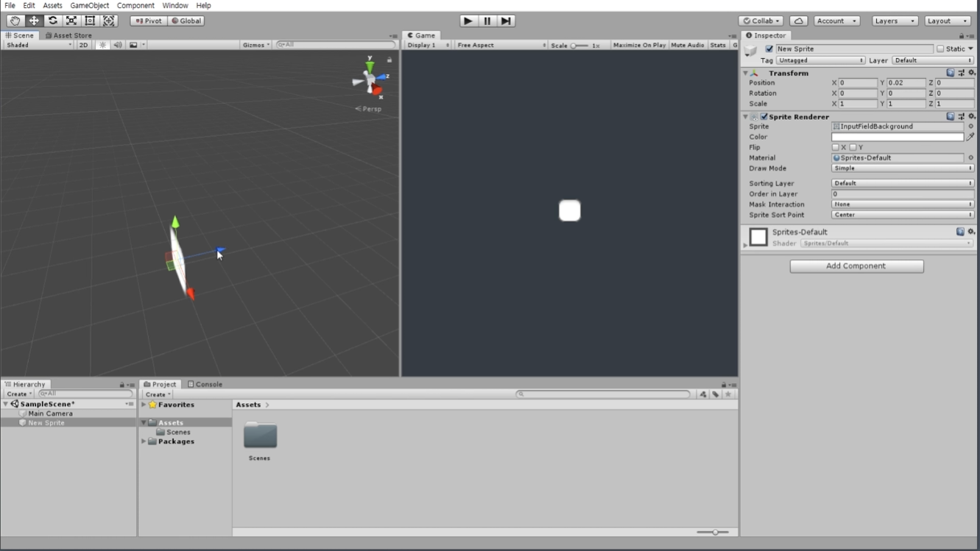Select the combined Transform tool
980x551 pixels.
coord(109,21)
